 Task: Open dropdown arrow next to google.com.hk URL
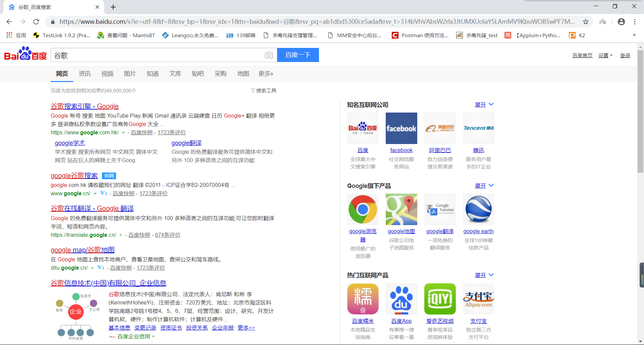(x=123, y=133)
